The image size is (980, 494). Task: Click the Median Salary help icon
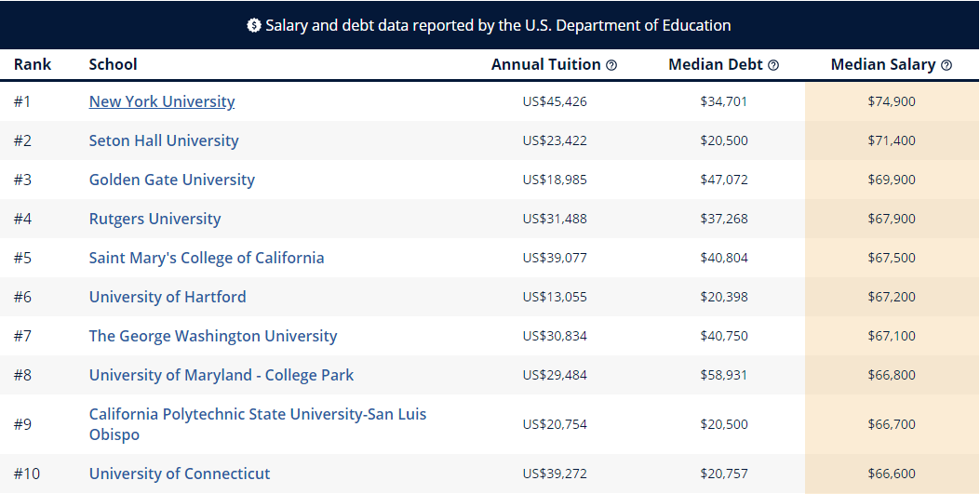pos(946,65)
